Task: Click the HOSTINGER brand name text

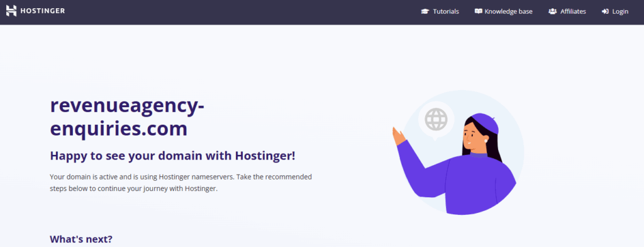Action: click(42, 11)
